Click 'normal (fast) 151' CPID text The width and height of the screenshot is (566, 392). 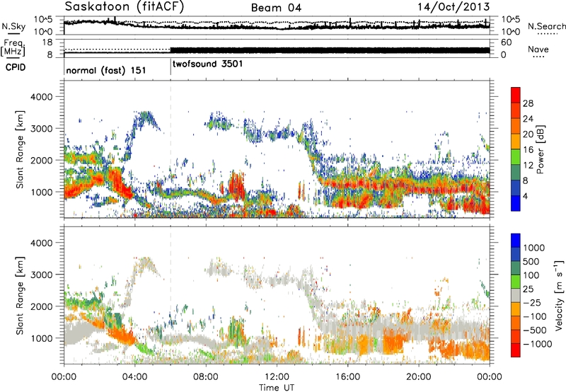[106, 70]
